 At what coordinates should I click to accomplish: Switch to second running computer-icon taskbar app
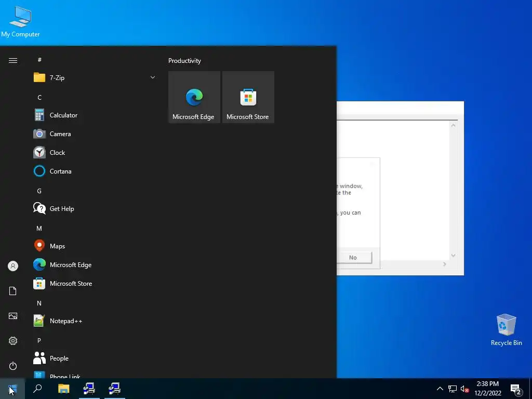click(115, 389)
